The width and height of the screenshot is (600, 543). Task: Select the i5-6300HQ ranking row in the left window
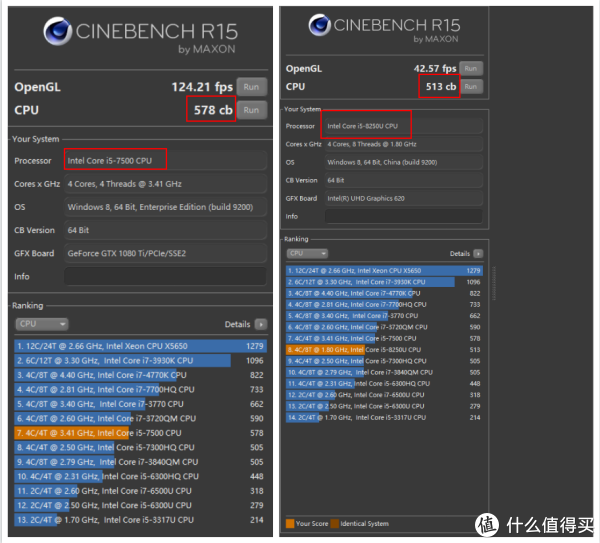[x=140, y=476]
